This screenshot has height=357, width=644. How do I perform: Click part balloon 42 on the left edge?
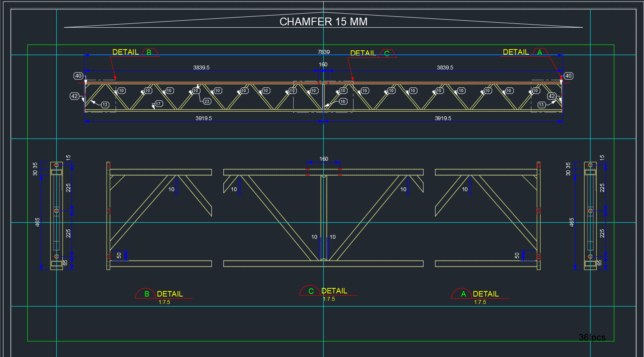point(74,95)
